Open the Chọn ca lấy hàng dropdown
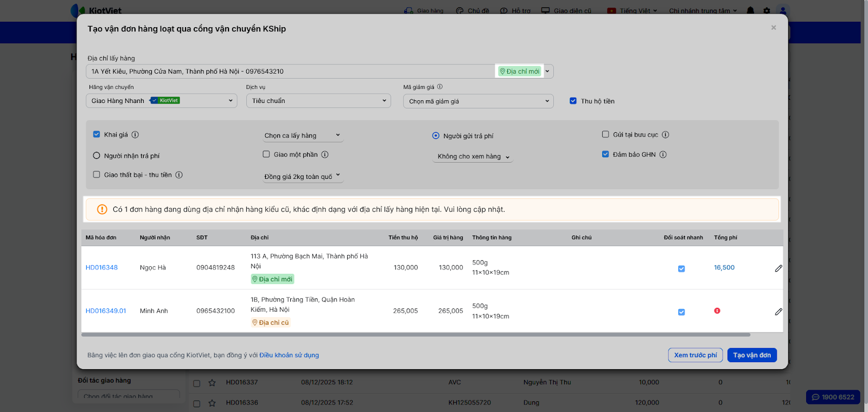This screenshot has height=412, width=868. pyautogui.click(x=302, y=136)
